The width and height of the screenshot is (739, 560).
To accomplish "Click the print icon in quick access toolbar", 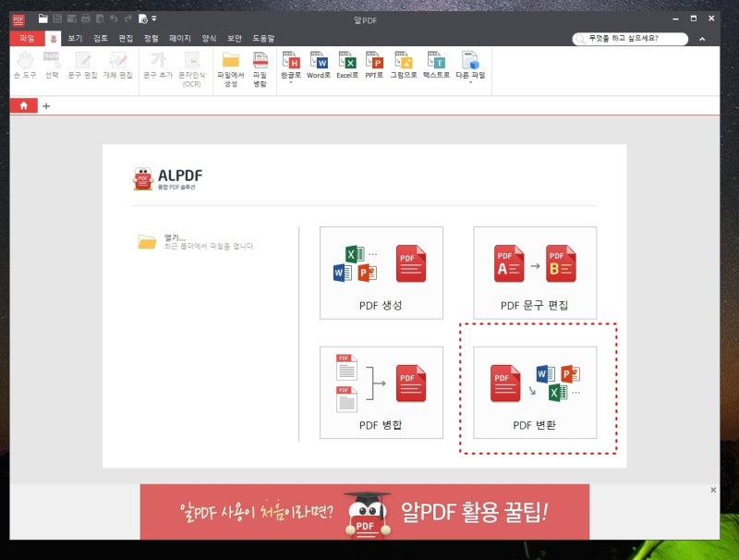I will [x=86, y=18].
